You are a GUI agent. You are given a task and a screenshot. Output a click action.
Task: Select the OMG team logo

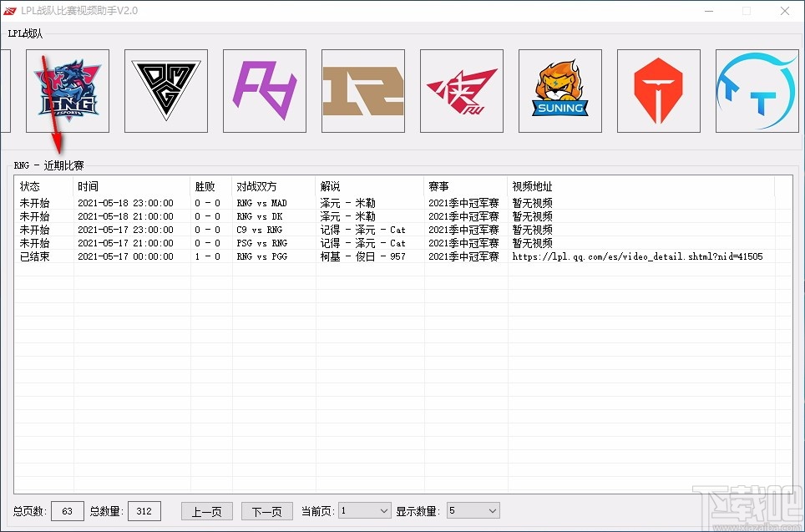coord(166,90)
